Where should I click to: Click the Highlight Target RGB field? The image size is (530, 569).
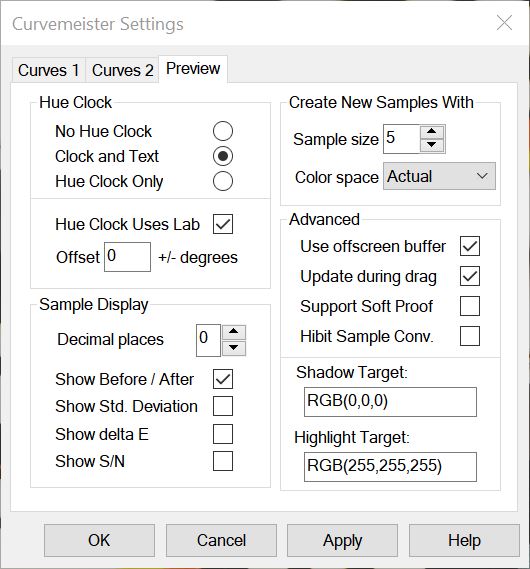(390, 467)
